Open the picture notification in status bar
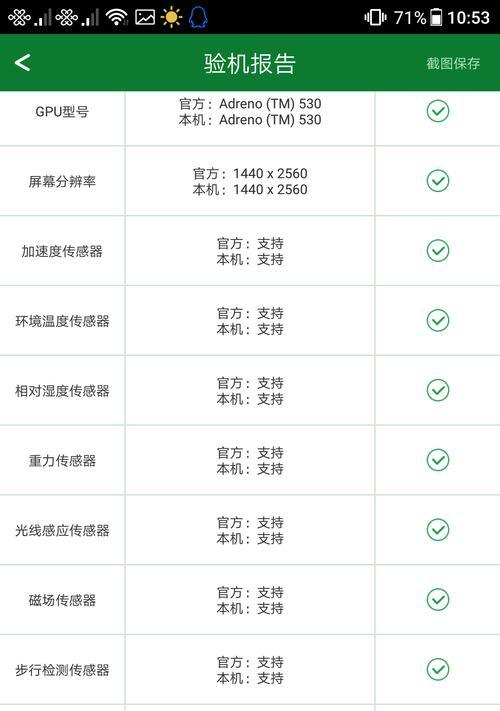500x711 pixels. pyautogui.click(x=145, y=18)
